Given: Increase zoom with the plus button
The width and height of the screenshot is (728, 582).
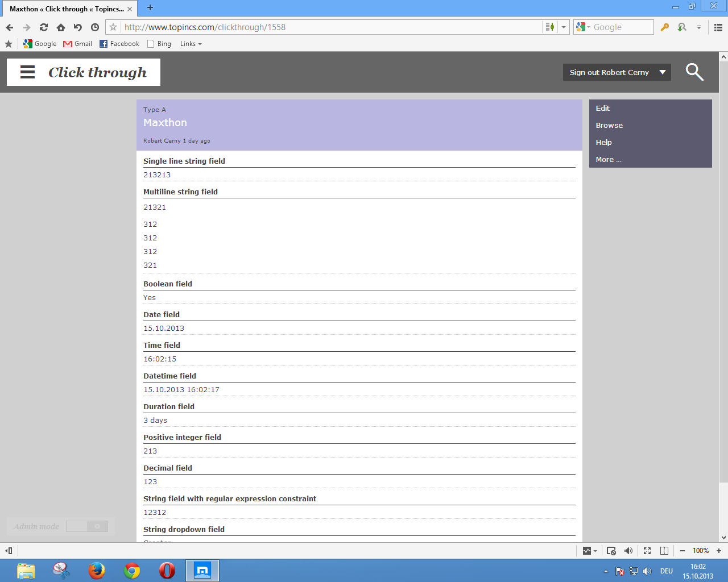Looking at the screenshot, I should tap(719, 551).
